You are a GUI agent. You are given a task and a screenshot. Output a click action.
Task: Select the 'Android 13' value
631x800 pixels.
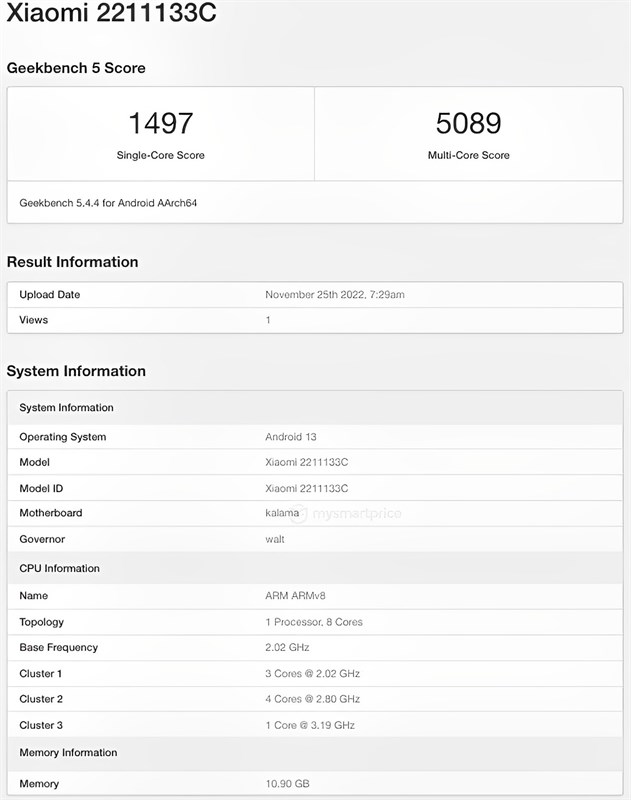291,437
